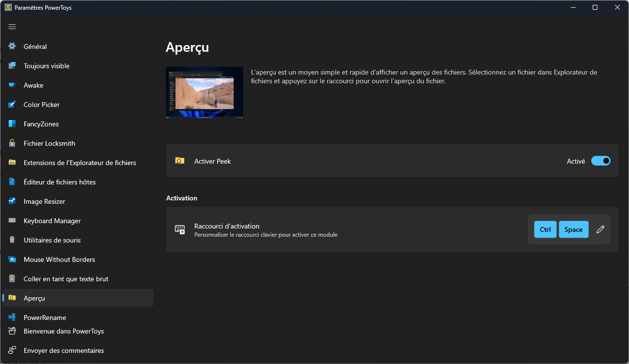Click the keyboard shortcut row icon

[x=180, y=230]
